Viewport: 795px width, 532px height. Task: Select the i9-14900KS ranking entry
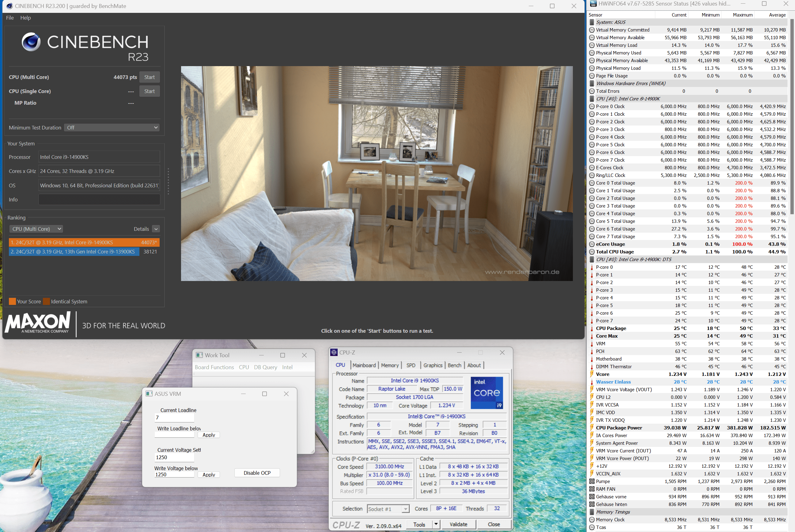point(84,242)
